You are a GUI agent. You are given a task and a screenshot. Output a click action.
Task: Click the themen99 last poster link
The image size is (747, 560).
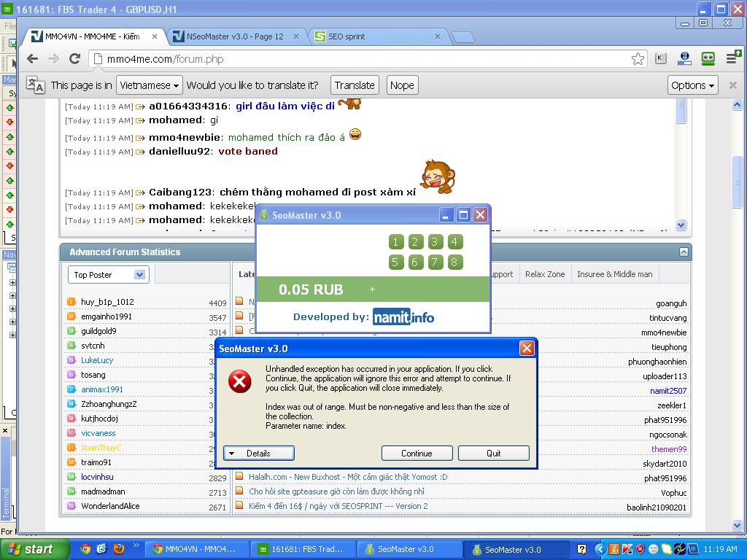point(669,449)
